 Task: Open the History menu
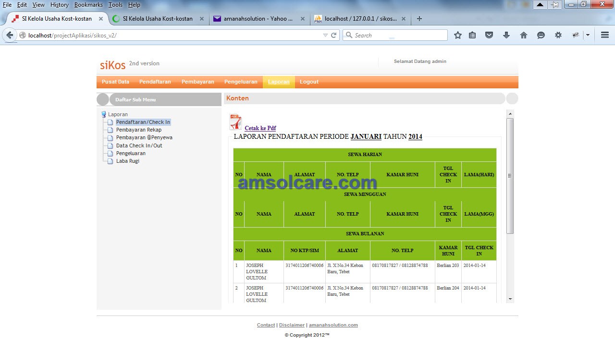click(x=60, y=5)
